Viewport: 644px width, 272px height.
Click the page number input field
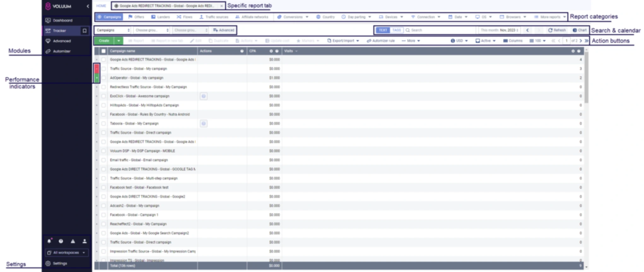(x=567, y=41)
